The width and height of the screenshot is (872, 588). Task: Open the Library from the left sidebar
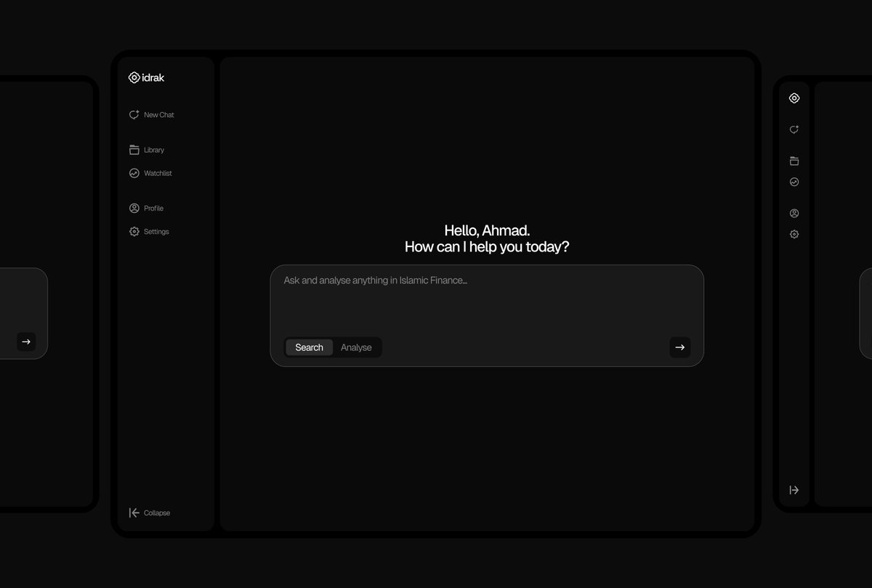click(x=148, y=150)
